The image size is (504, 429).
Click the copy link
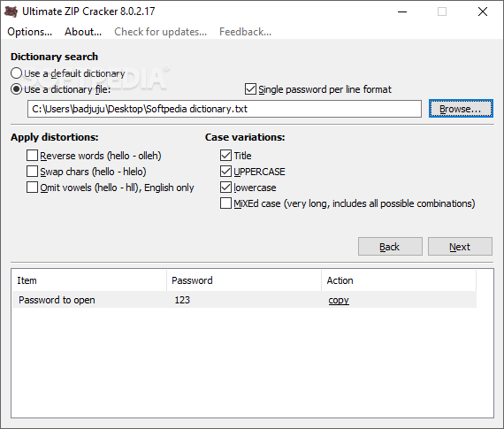coord(339,300)
